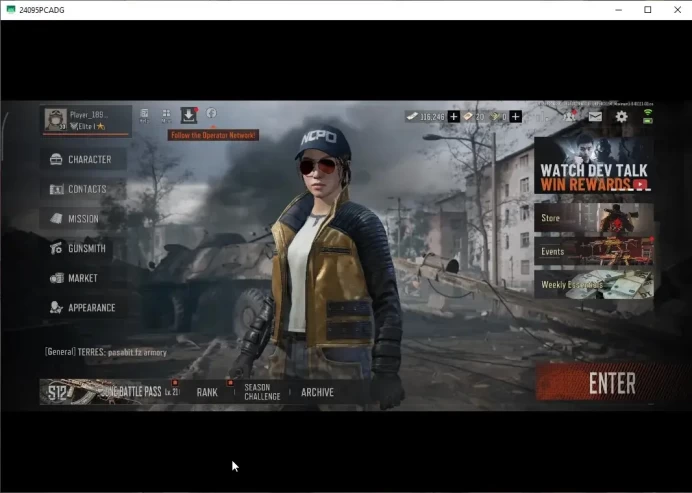Open the CHARACTER menu
The width and height of the screenshot is (692, 493).
coord(83,159)
